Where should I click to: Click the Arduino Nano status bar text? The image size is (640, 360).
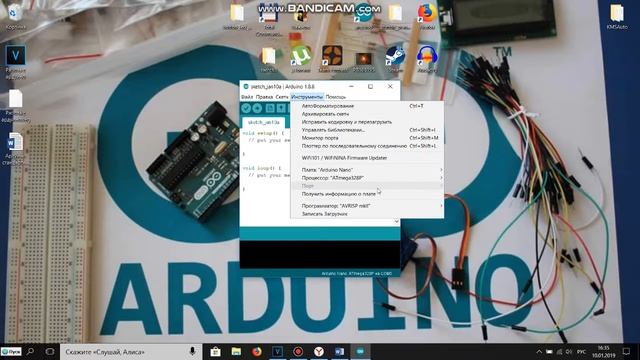click(x=356, y=273)
